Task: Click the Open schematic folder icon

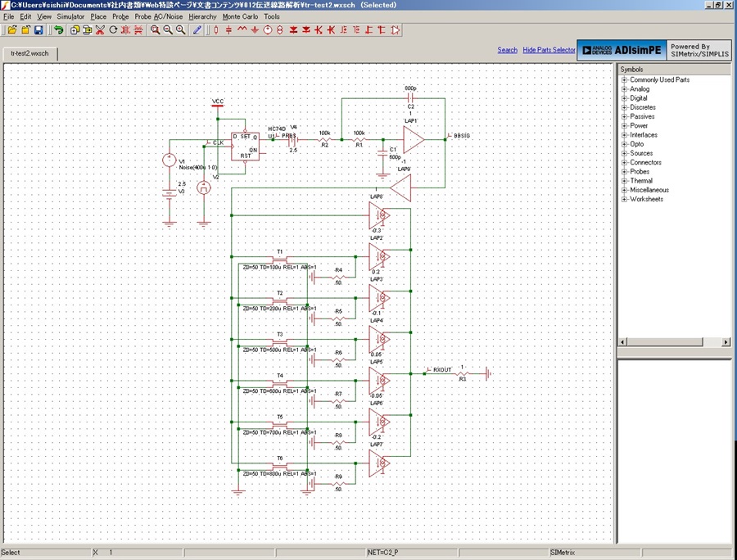Action: point(11,30)
